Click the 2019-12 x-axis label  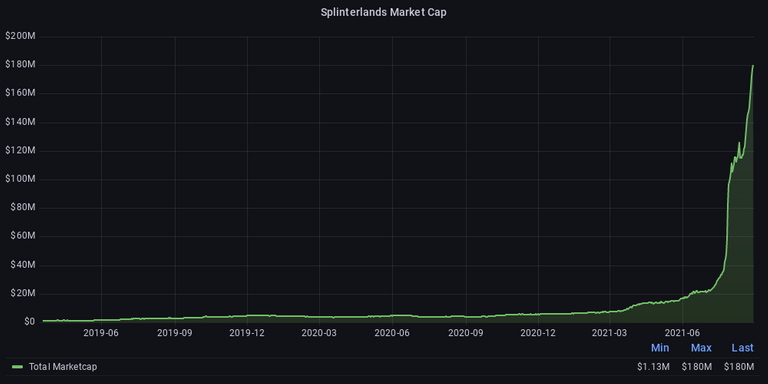tap(247, 333)
